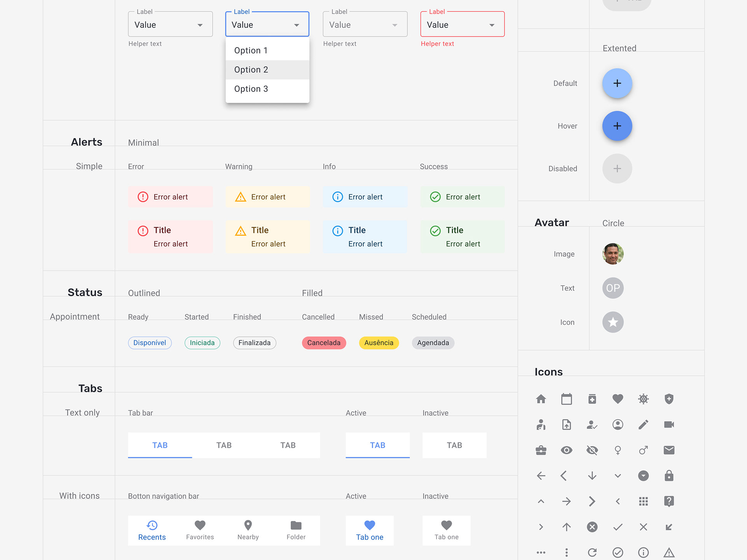This screenshot has height=560, width=747.
Task: Click the crossed-out eye hidden icon
Action: pos(592,450)
